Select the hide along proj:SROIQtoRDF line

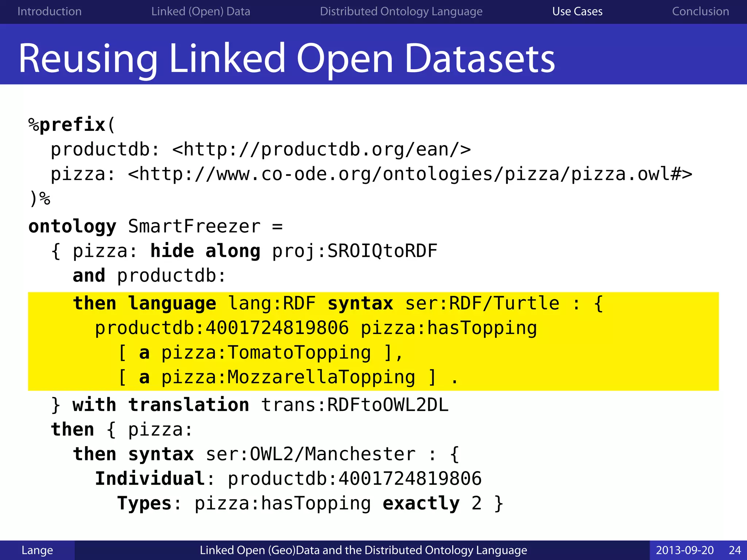244,251
